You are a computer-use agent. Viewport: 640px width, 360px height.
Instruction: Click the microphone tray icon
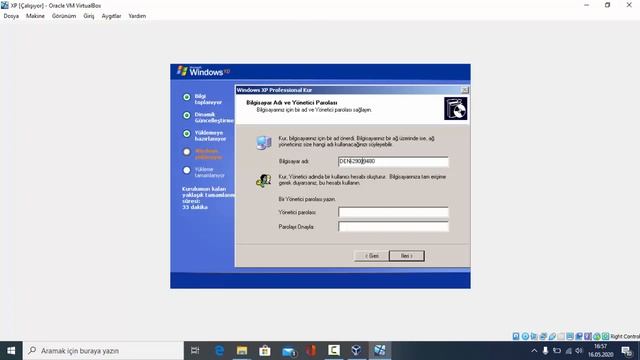(545, 351)
